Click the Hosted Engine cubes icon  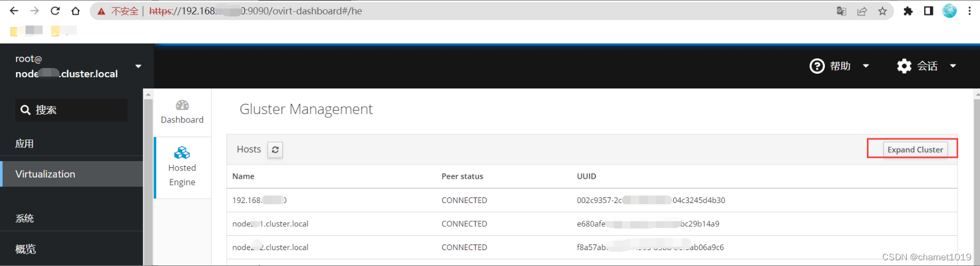[x=182, y=153]
